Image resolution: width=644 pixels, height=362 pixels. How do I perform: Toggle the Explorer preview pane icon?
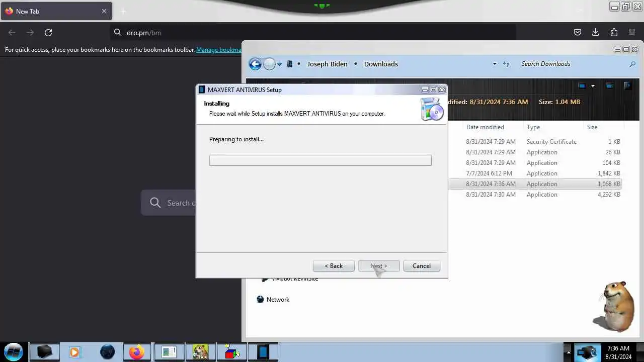[x=609, y=86]
